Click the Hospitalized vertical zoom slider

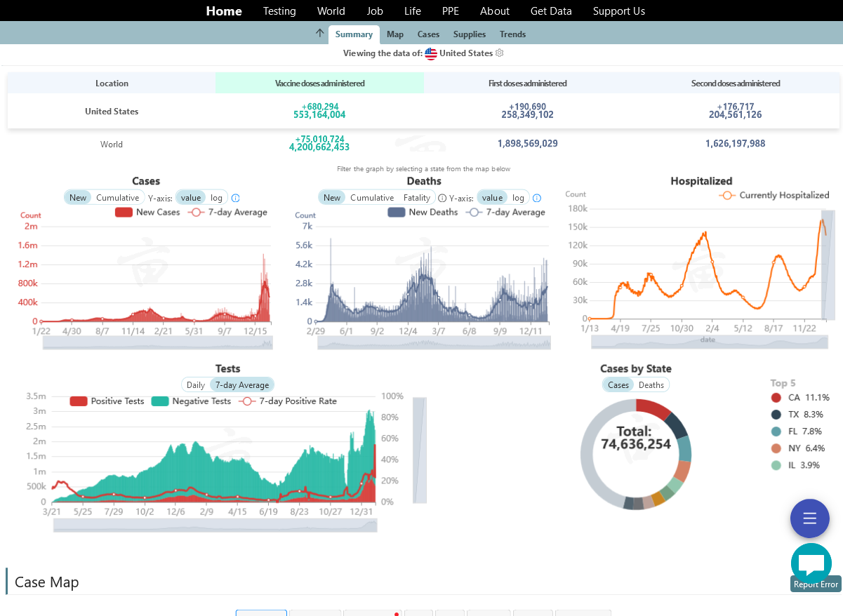[x=828, y=265]
